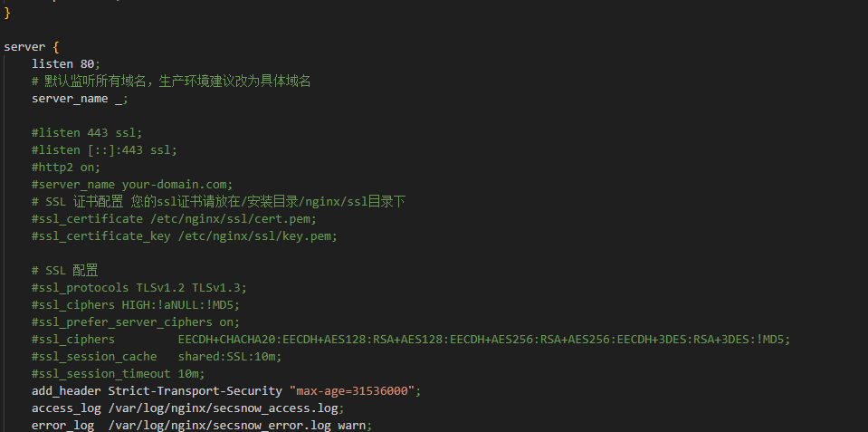
Task: Click the "your-domain.com" text
Action: (x=177, y=184)
